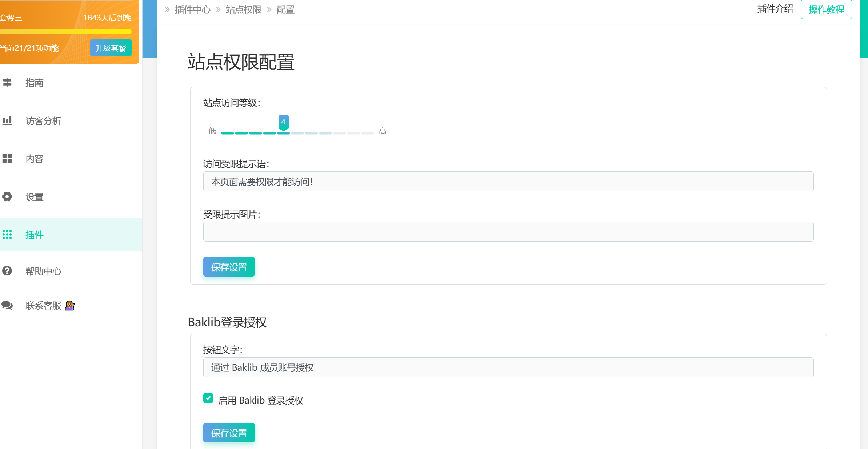Viewport: 868px width, 449px height.
Task: Open 联系客服 from the sidebar
Action: pyautogui.click(x=71, y=306)
